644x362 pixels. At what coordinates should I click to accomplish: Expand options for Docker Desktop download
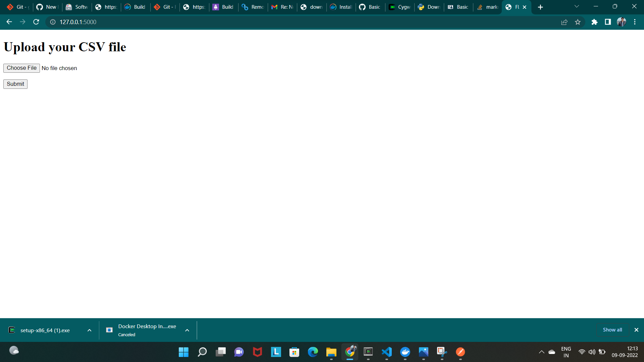[x=187, y=330]
